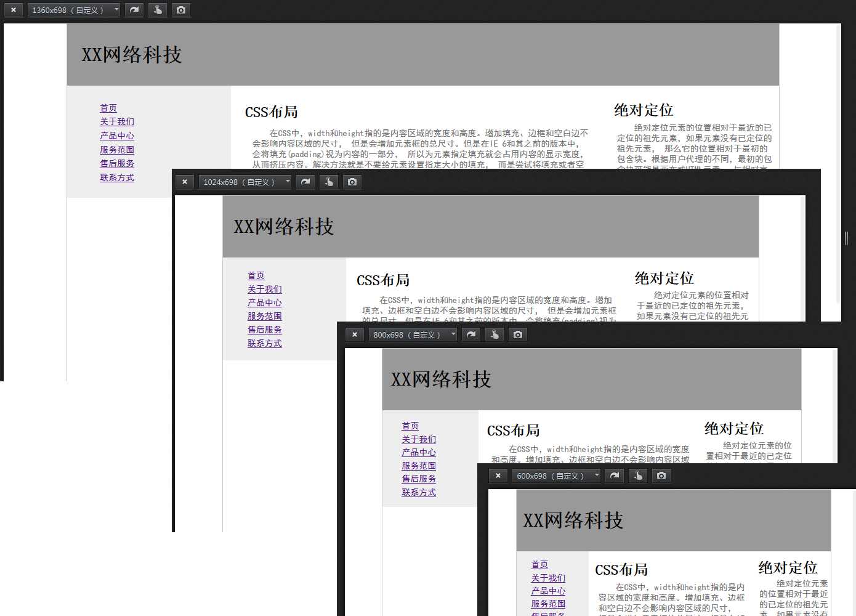Open 关于我们 link in 1360x698 view
The image size is (856, 616).
point(117,121)
